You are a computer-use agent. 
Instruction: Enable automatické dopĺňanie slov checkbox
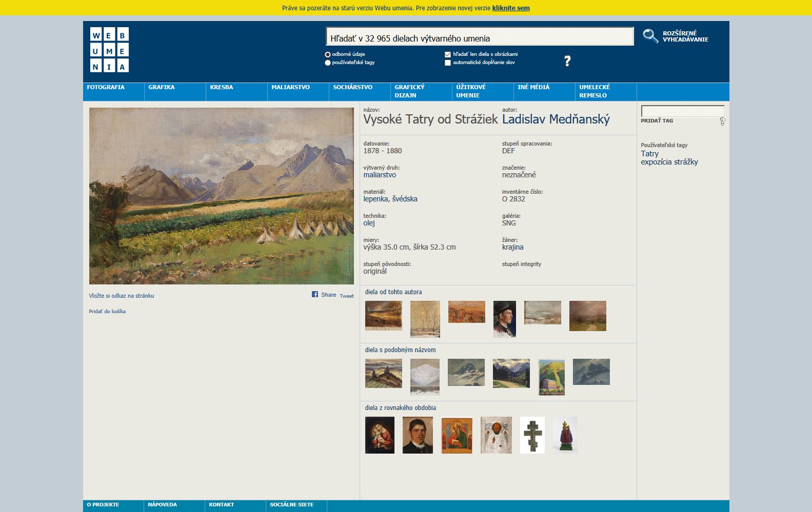point(448,63)
